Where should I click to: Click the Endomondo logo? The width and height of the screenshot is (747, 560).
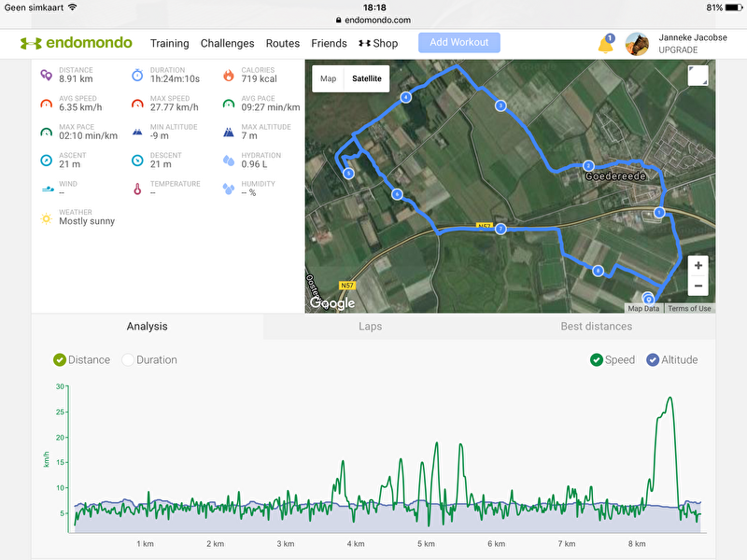click(77, 43)
